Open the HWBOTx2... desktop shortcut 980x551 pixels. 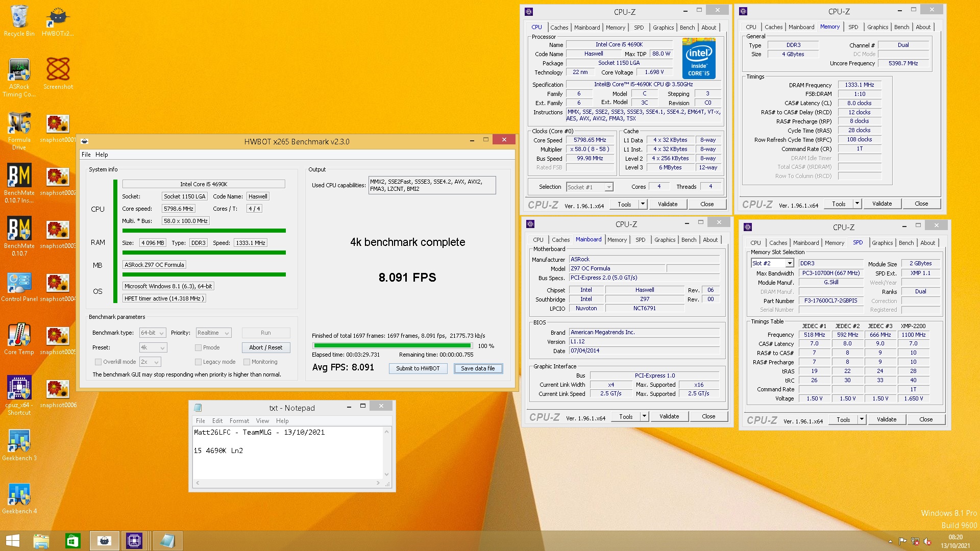click(x=58, y=21)
